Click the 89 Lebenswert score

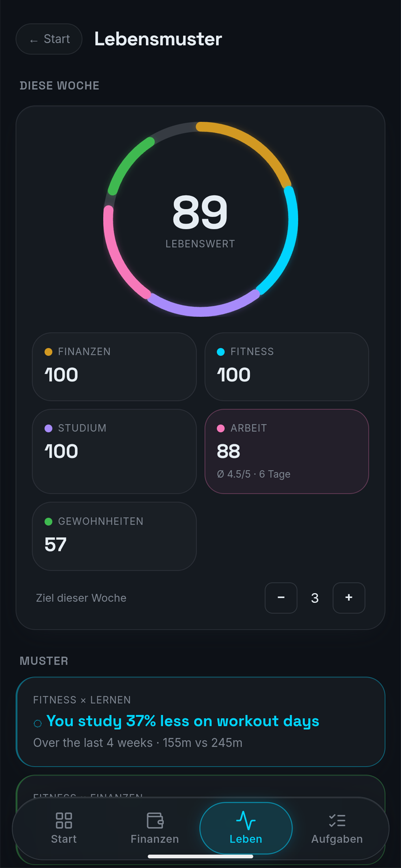pos(200,212)
